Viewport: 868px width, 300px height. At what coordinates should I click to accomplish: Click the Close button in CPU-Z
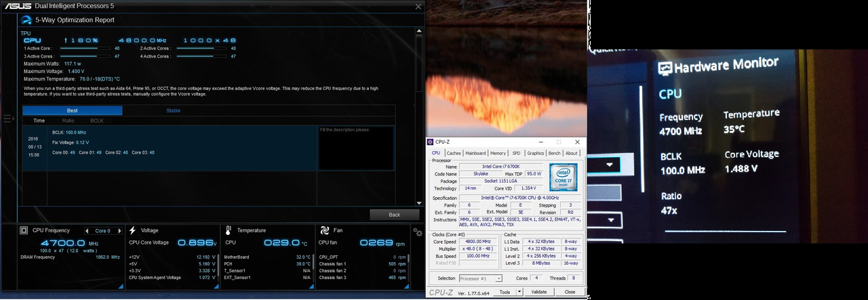coord(570,292)
